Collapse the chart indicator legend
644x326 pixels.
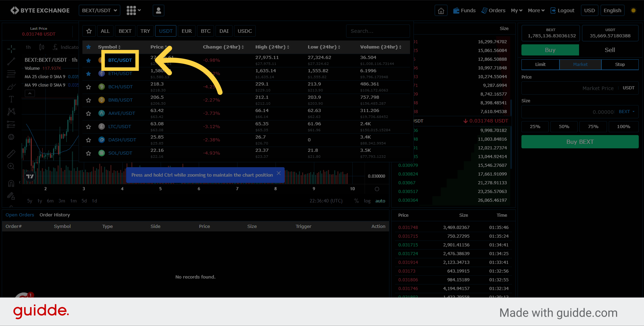point(30,93)
